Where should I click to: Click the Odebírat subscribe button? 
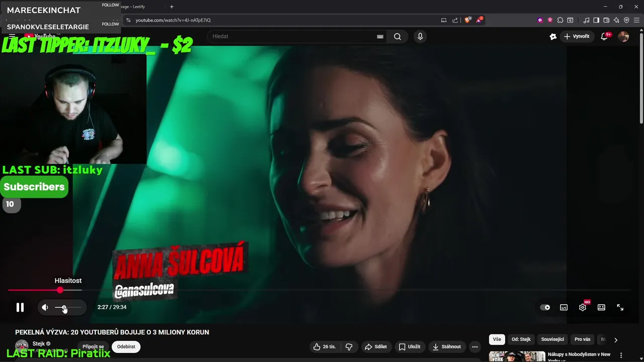[x=126, y=346]
